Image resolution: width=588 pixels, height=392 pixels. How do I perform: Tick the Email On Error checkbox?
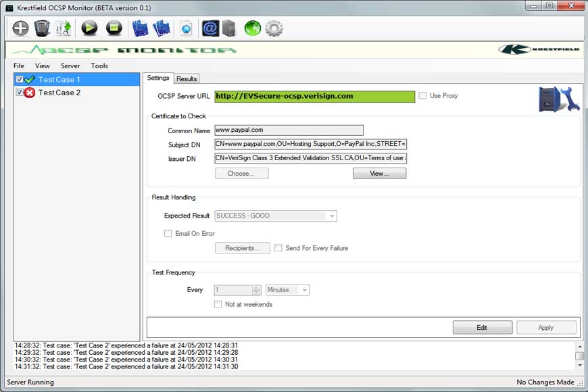(168, 233)
